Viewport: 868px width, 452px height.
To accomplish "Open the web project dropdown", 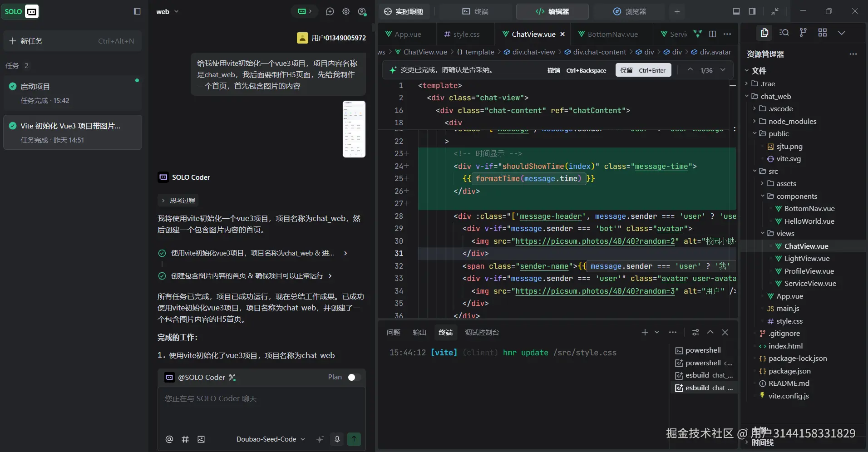I will (168, 12).
